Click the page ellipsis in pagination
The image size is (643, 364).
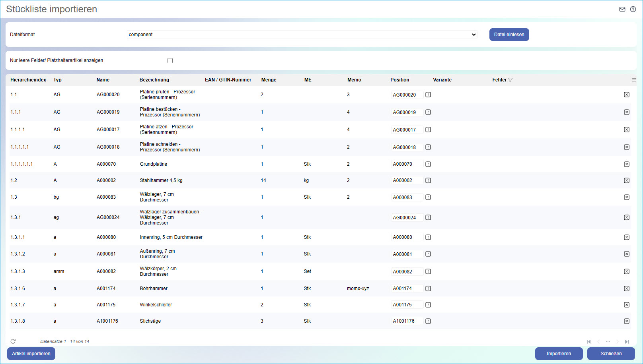[608, 342]
